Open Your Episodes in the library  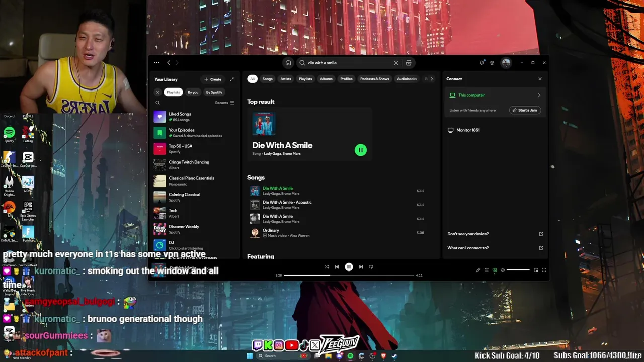point(194,133)
